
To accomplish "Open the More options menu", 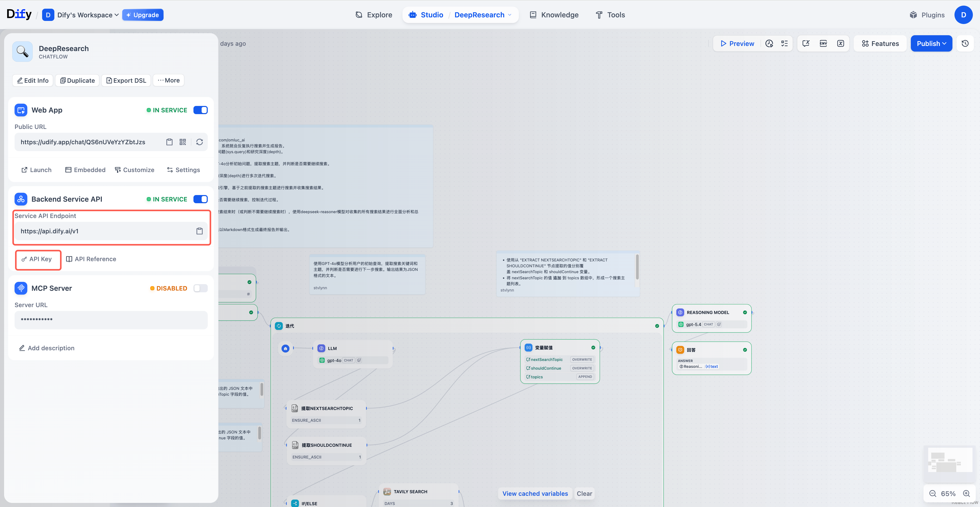I will coord(168,80).
